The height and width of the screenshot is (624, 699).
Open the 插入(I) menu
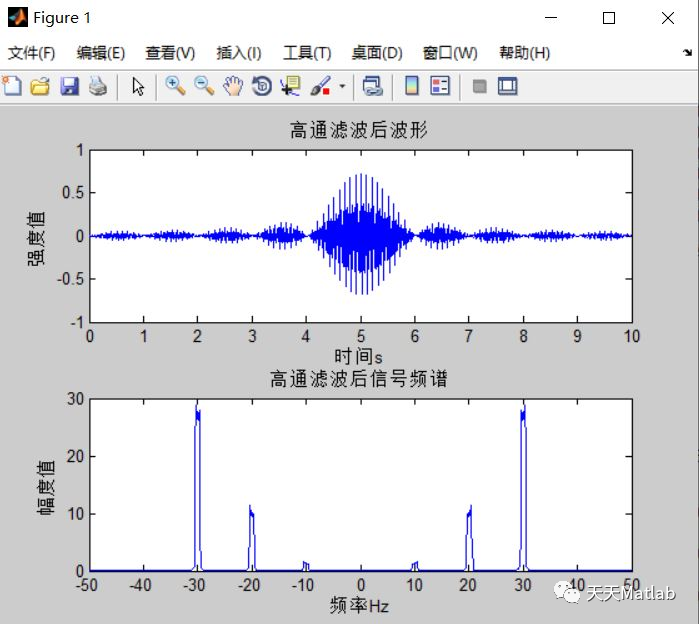point(239,53)
